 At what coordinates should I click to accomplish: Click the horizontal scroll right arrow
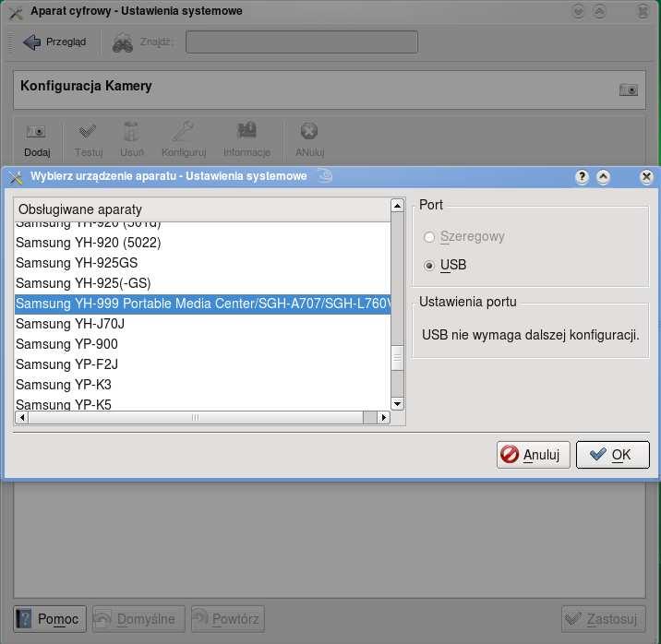click(383, 418)
